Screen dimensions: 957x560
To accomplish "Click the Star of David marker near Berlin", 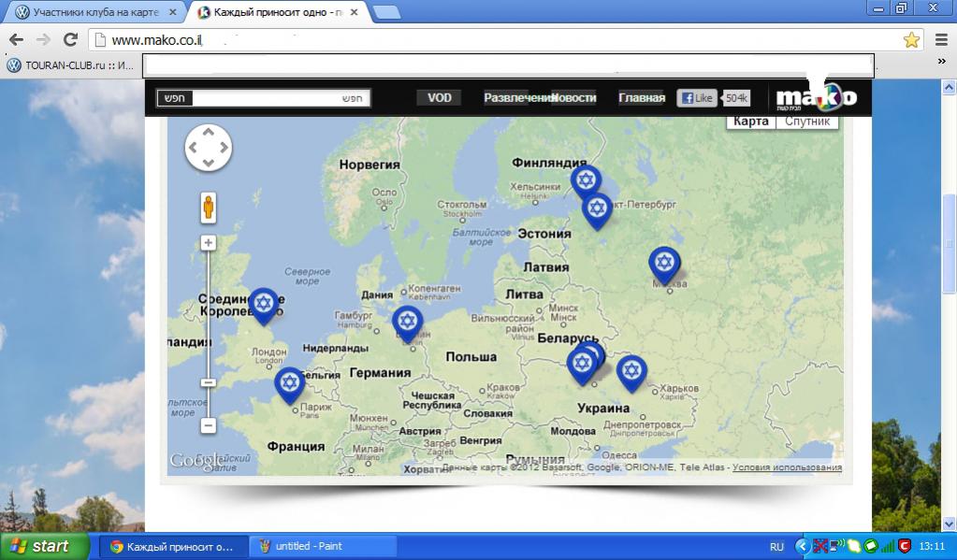I will click(x=407, y=323).
